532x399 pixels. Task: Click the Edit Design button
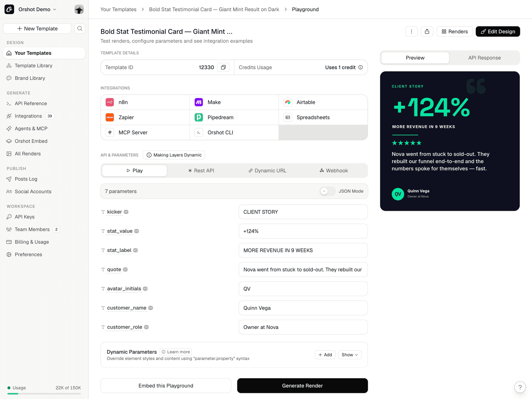[498, 32]
